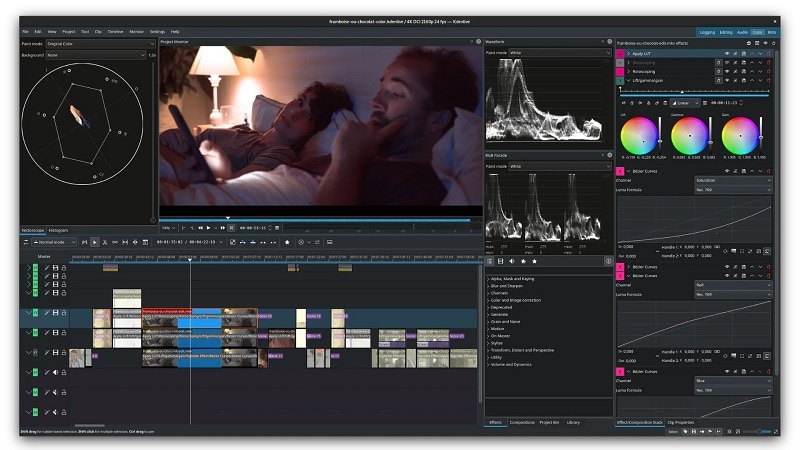Viewport: 800px width, 450px height.
Task: Switch to the Audio workspace layout
Action: point(742,32)
